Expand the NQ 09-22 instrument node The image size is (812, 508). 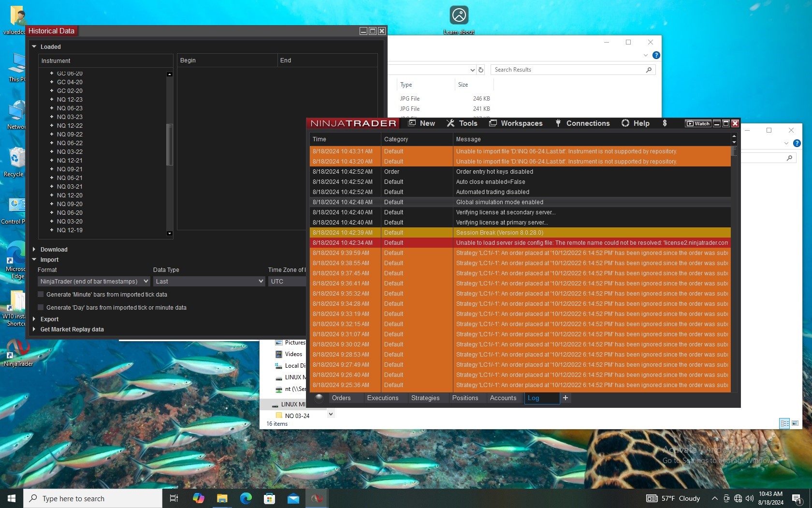tap(52, 134)
